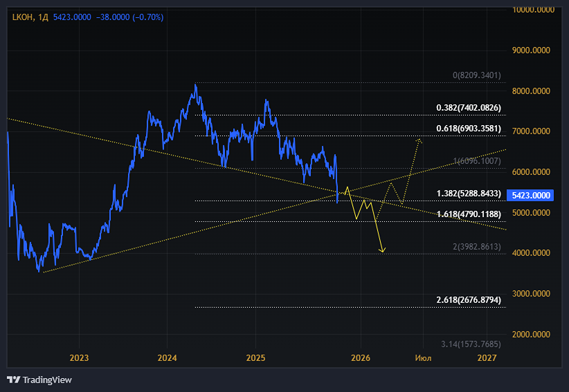Select the 1.618(4790.1188) Fibonacci level label
Viewport: 569px width, 392px height.
point(469,214)
